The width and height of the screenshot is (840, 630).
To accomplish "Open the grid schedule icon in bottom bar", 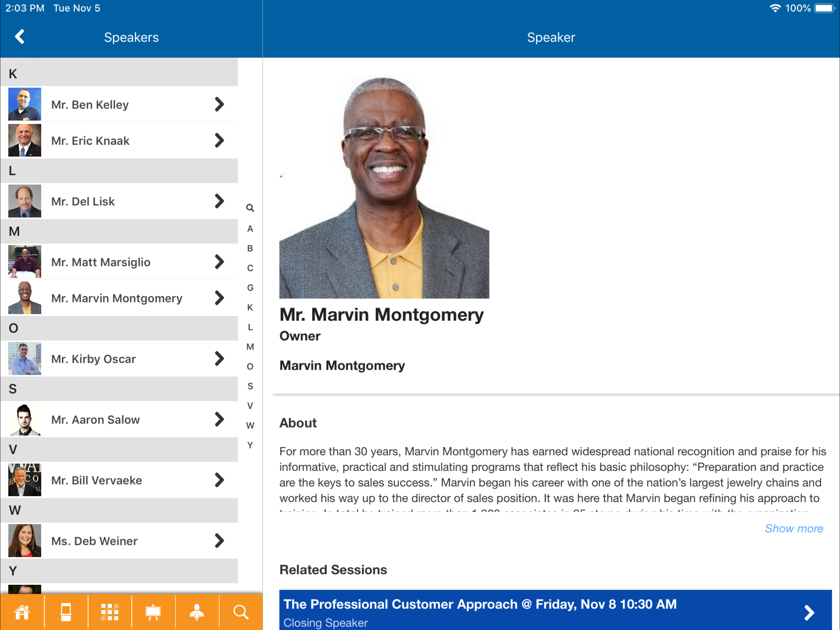I will pos(110,612).
